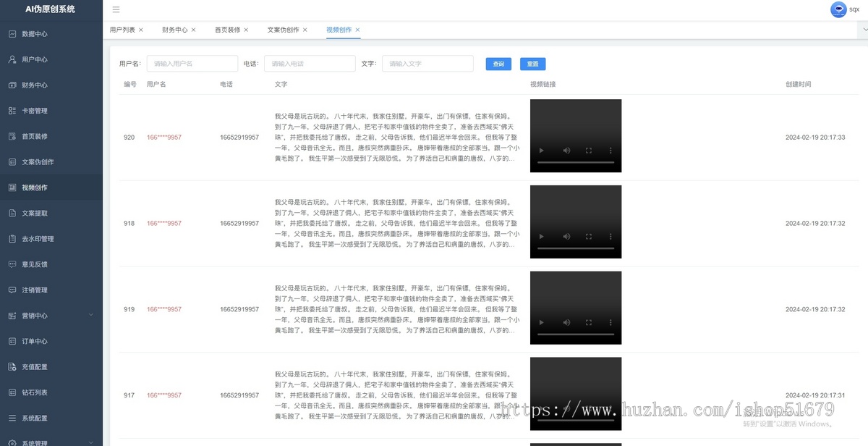Click the row 920 video progress bar

point(576,162)
